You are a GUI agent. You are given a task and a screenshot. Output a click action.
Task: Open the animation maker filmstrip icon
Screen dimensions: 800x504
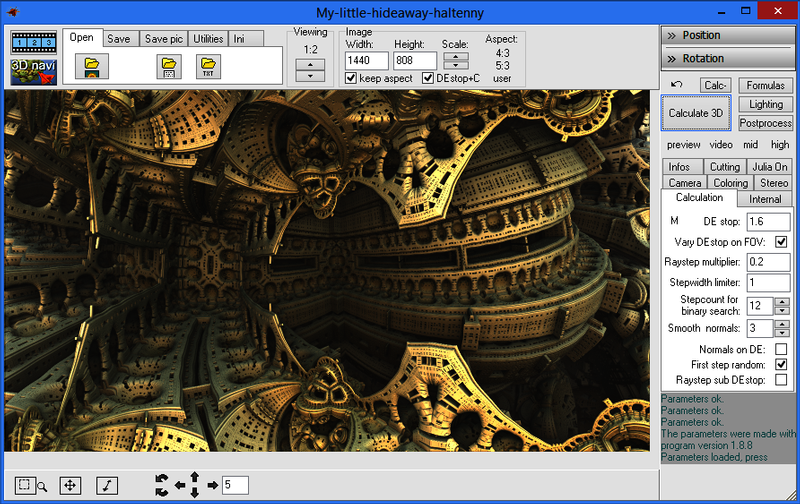34,43
